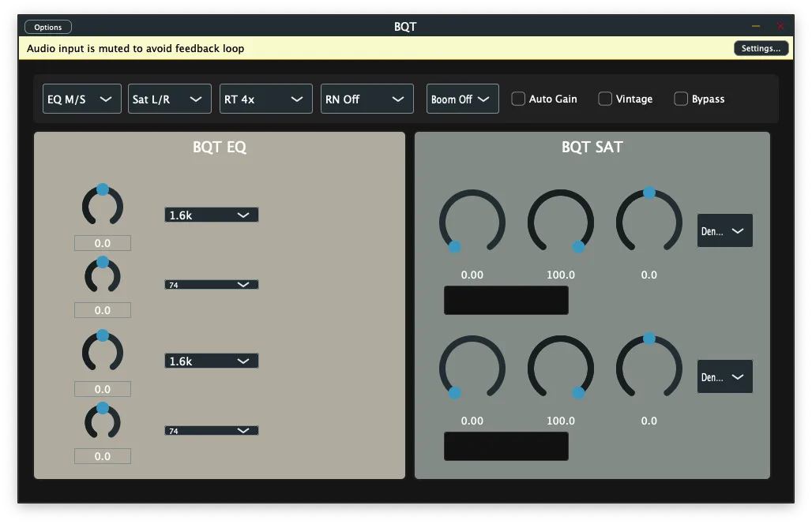Minimize the BQT window
Viewport: 812px width, 524px height.
click(756, 26)
